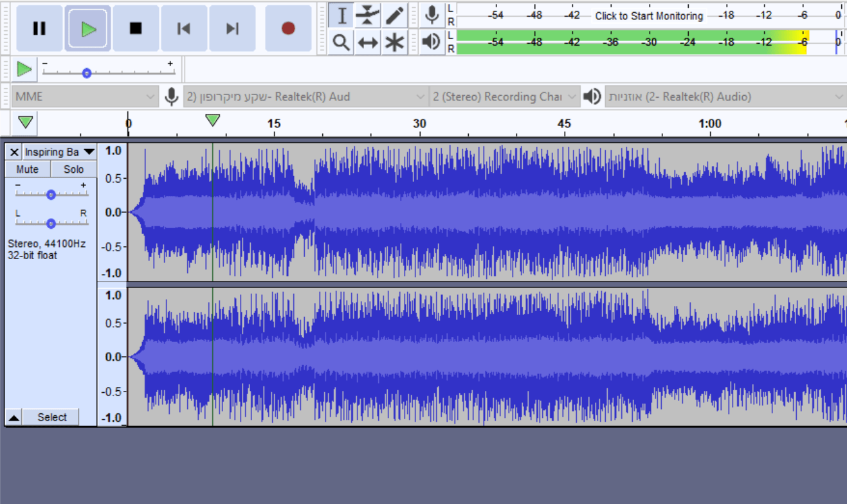847x504 pixels.
Task: Open the 2 (Stereo) Recording Channels dropdown
Action: pyautogui.click(x=504, y=97)
